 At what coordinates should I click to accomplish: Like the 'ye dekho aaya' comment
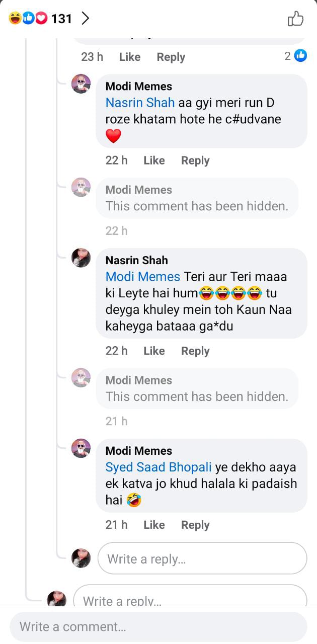[154, 525]
